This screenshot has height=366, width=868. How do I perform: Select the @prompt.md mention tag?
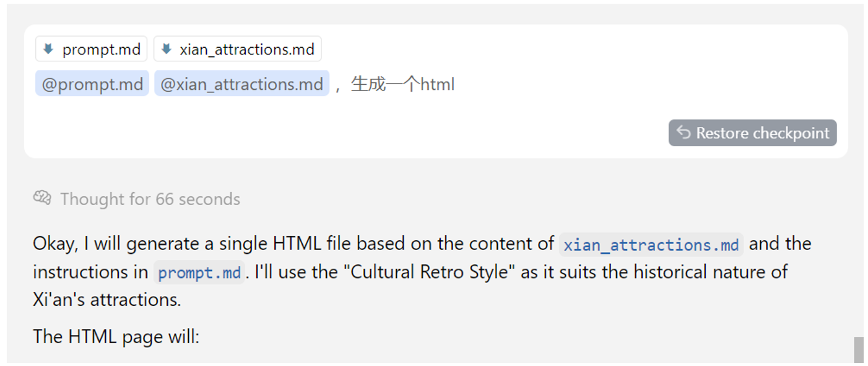[x=92, y=84]
